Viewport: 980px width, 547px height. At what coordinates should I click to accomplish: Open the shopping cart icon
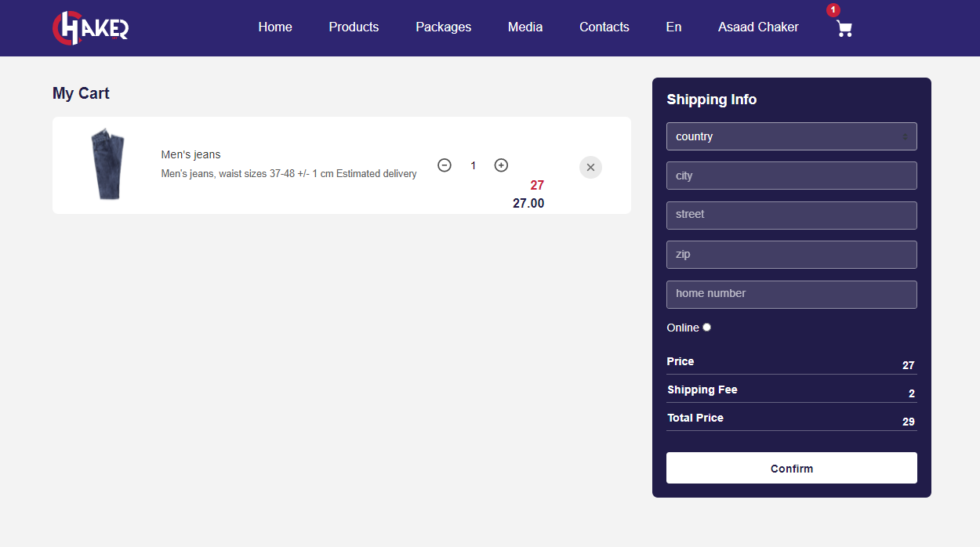[x=844, y=29]
